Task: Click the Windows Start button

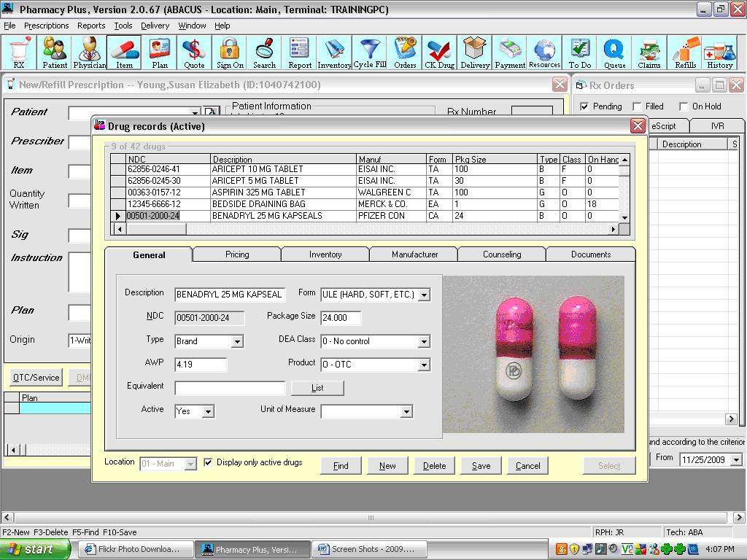Action: point(35,549)
